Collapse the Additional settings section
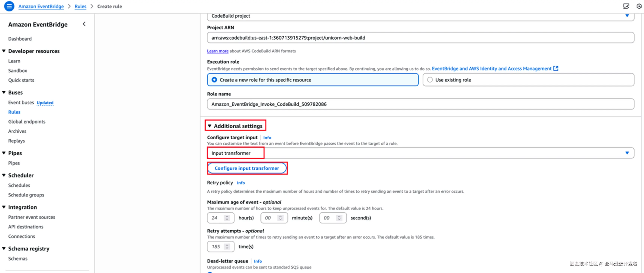Viewport: 644px width, 273px height. pos(210,126)
